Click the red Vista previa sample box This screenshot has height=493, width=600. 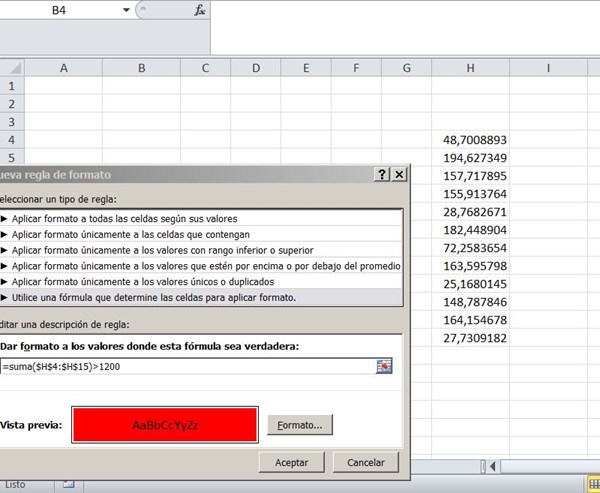coord(165,425)
